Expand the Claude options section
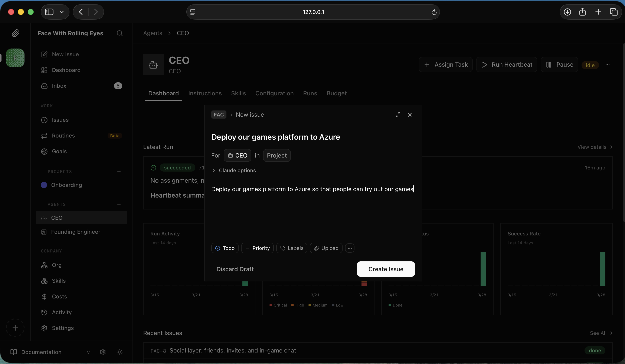Viewport: 625px width, 364px height. [x=214, y=171]
